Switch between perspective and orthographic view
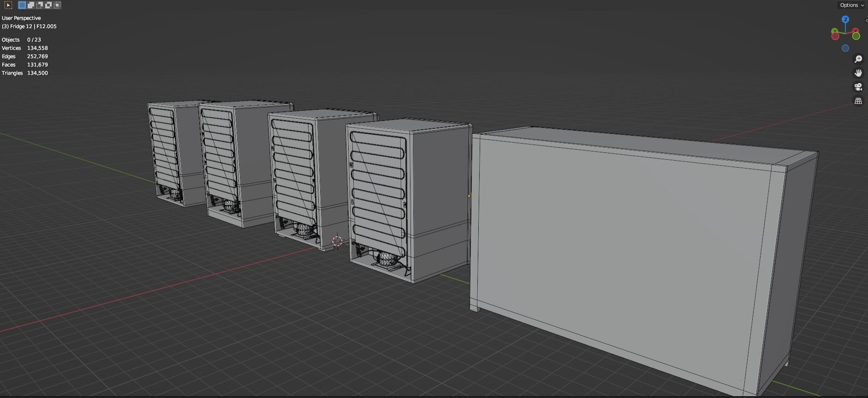This screenshot has height=398, width=868. 858,101
